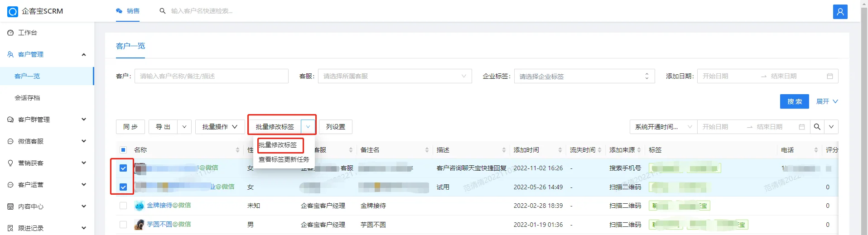868x235 pixels.
Task: Sort by 添加来源 column sort arrows
Action: (639, 150)
